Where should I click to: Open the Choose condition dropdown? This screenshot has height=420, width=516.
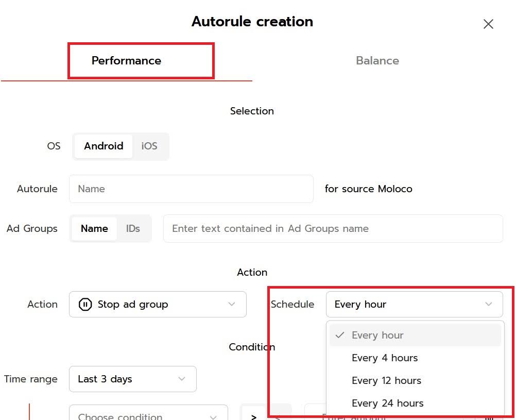pos(148,415)
